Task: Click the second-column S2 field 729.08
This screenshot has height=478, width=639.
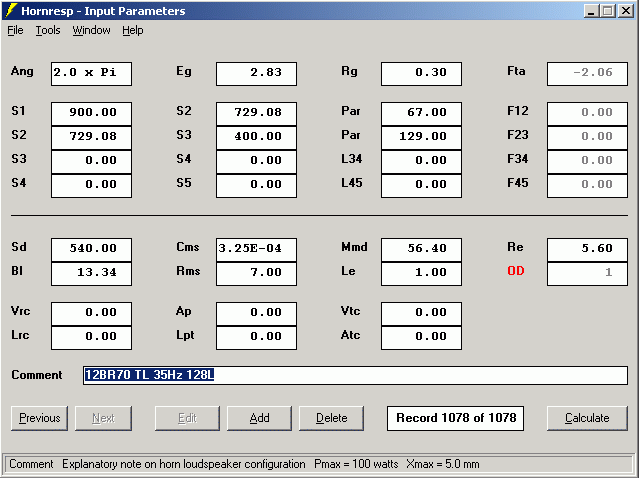Action: (256, 114)
